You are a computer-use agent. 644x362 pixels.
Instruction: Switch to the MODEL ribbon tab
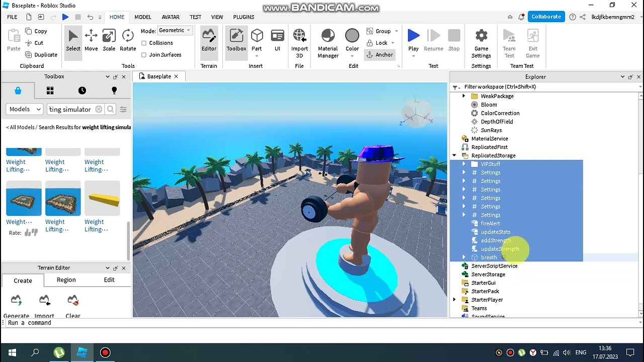143,17
